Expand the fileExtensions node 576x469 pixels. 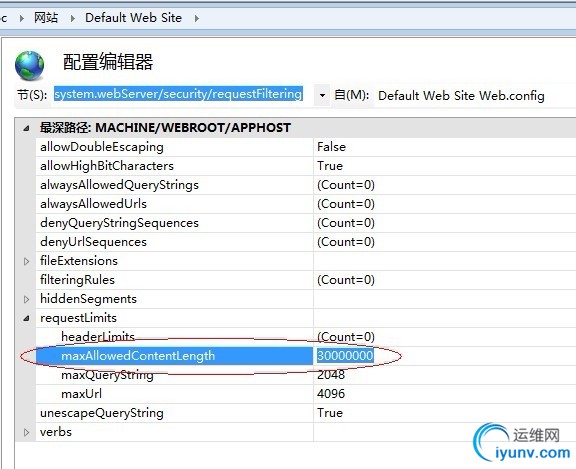26,261
